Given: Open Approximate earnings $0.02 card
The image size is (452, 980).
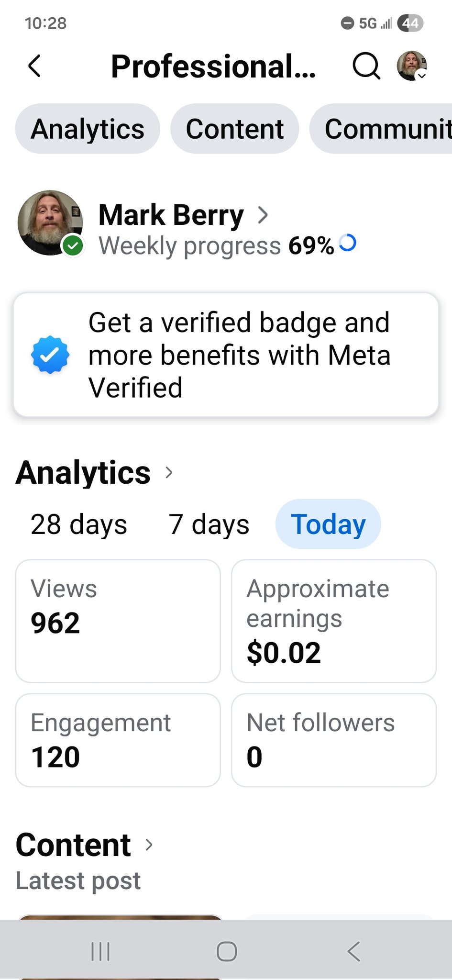Looking at the screenshot, I should [x=334, y=621].
